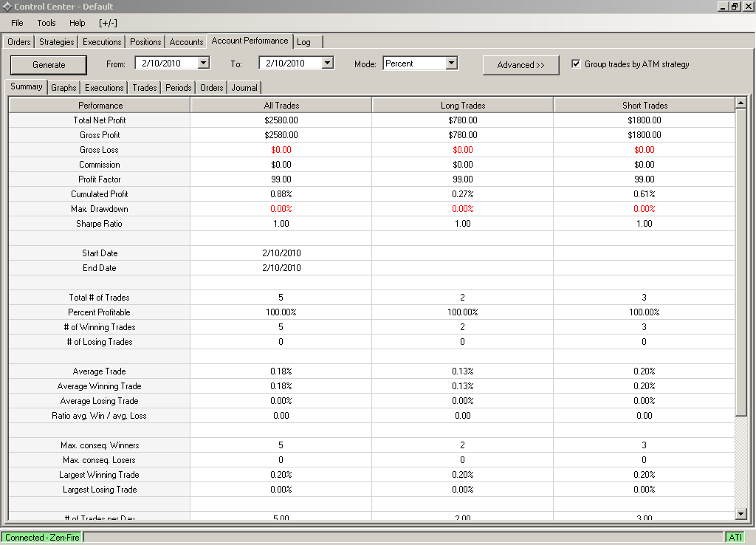Click the scrollbar down arrow
This screenshot has height=545, width=756.
pyautogui.click(x=741, y=514)
